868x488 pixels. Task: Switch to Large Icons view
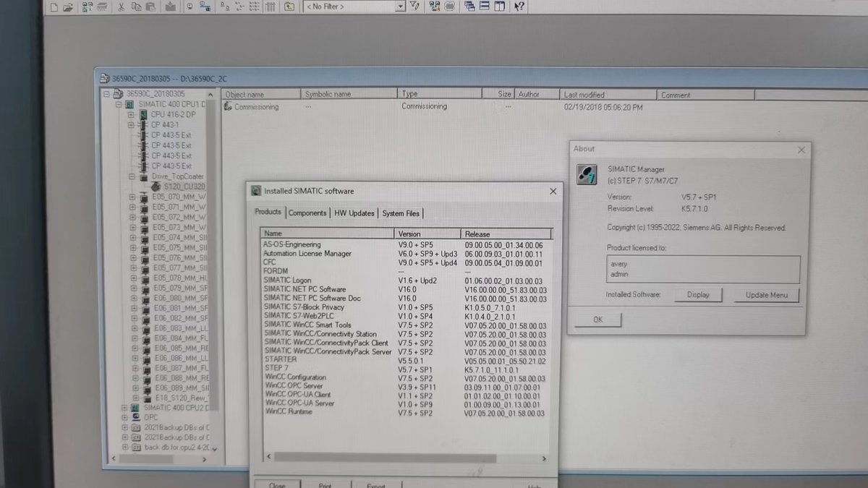coord(224,7)
